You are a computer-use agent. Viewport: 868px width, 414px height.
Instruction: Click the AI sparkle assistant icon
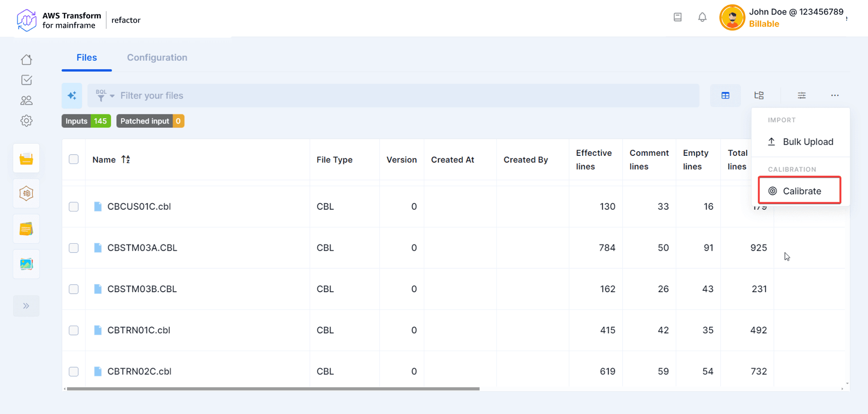72,95
